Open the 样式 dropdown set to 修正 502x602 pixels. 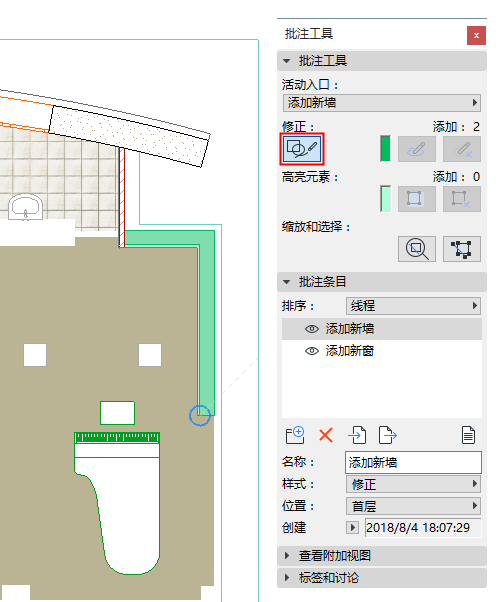[x=413, y=484]
